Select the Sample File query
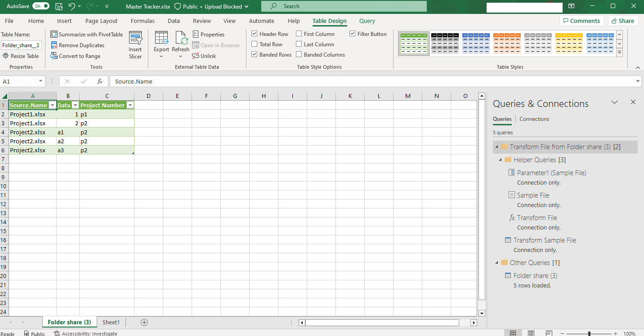The height and width of the screenshot is (336, 644). 533,195
